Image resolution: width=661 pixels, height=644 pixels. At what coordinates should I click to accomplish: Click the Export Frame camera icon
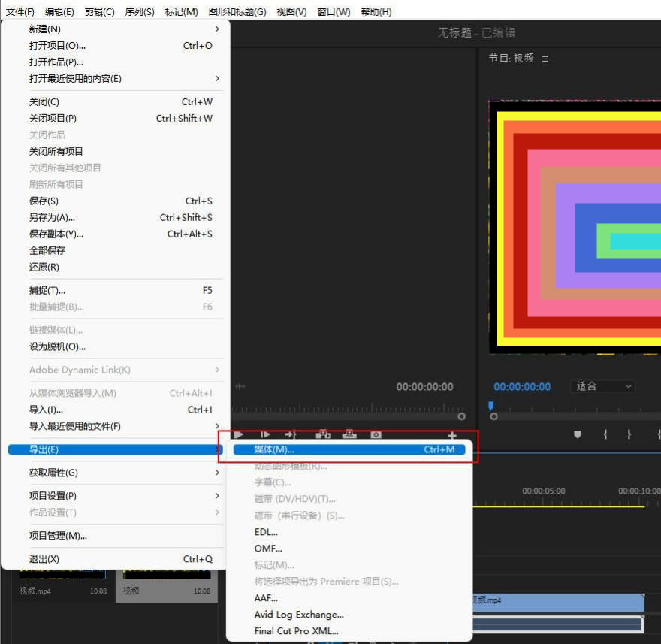coord(376,434)
